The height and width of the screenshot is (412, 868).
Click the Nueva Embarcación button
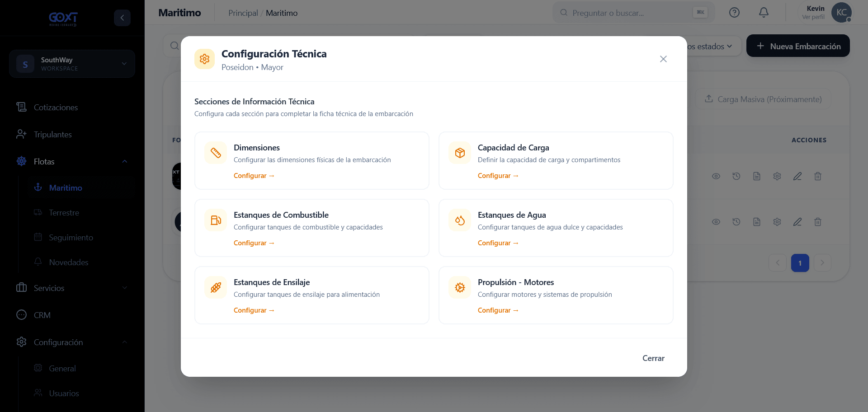(798, 46)
